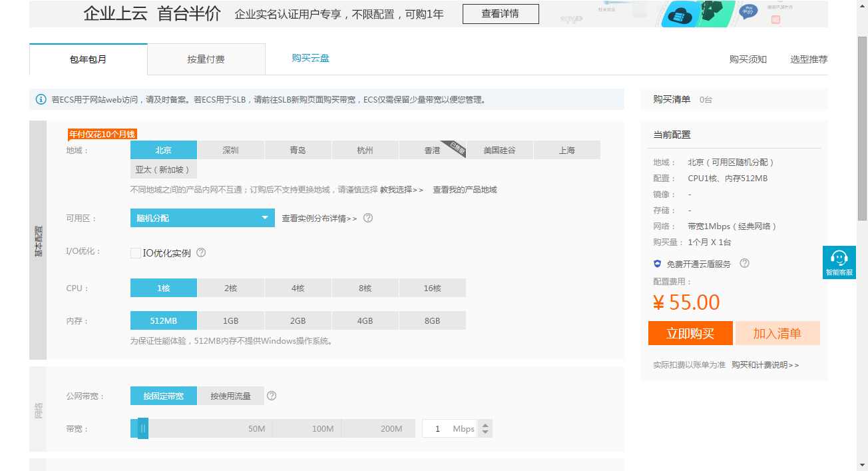Choose 8核 CPU option

click(365, 288)
